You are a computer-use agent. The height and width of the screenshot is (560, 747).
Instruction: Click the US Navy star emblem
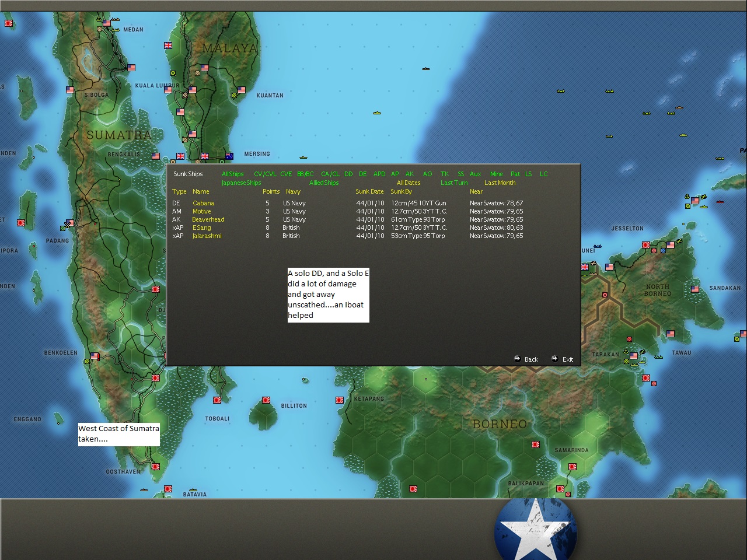536,528
